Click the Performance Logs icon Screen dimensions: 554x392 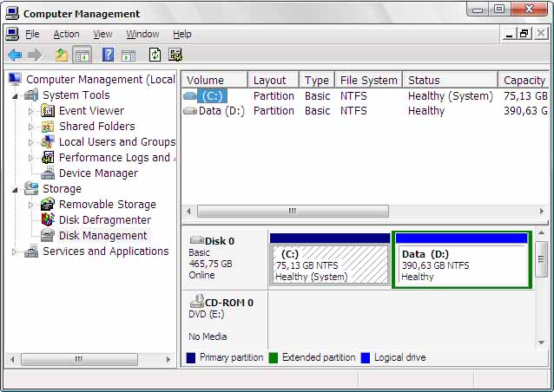(x=48, y=157)
